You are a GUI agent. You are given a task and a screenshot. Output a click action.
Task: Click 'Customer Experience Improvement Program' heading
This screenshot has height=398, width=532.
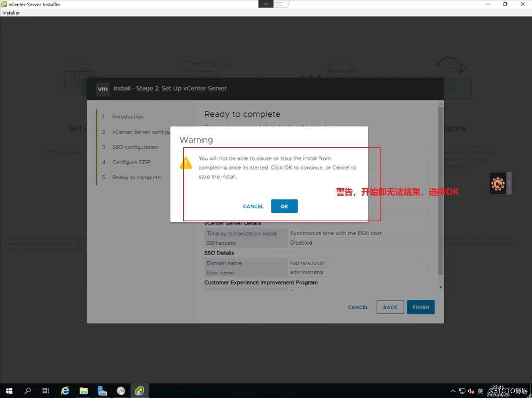(261, 283)
